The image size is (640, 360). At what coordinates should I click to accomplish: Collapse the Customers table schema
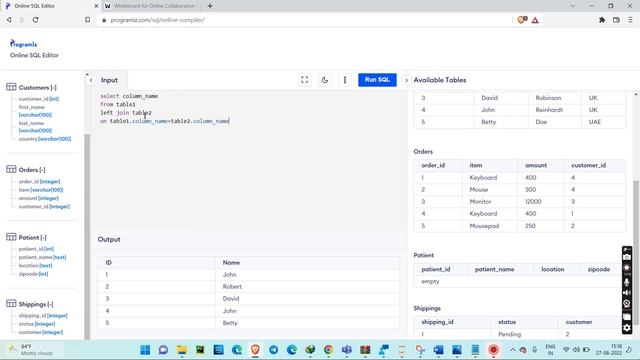coord(53,88)
